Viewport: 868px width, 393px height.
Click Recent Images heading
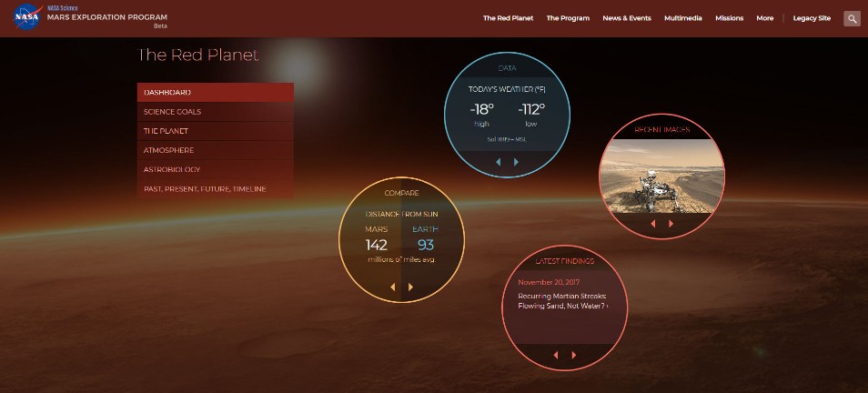662,130
